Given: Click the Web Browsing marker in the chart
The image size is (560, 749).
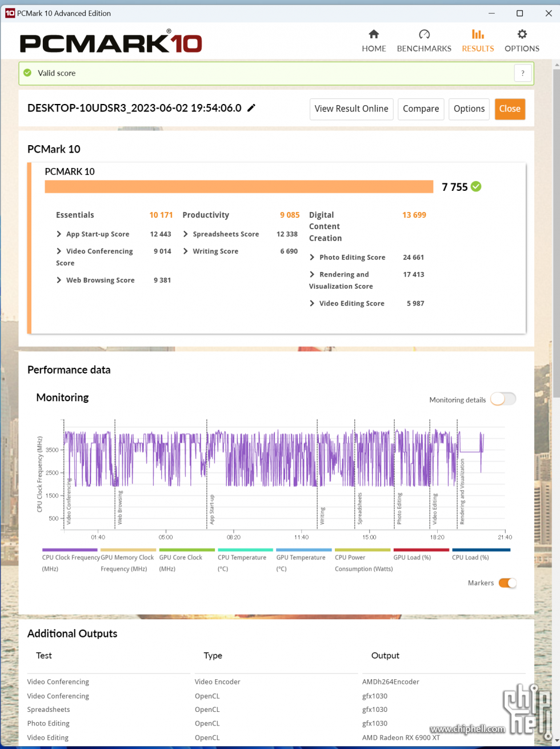Looking at the screenshot, I should point(120,508).
